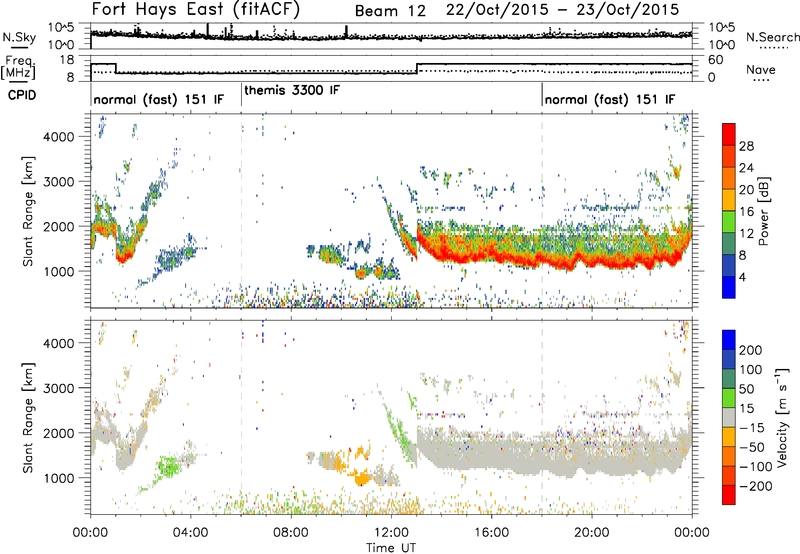Viewport: 800px width, 554px height.
Task: Click the date range '22/Oct/2015 - 23/Oct/2015'
Action: tap(563, 10)
